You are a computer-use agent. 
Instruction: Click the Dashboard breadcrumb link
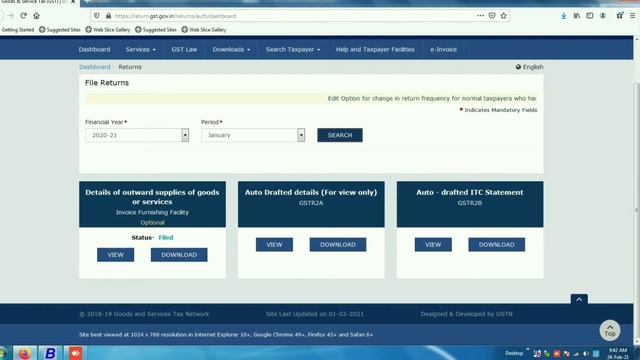[95, 67]
